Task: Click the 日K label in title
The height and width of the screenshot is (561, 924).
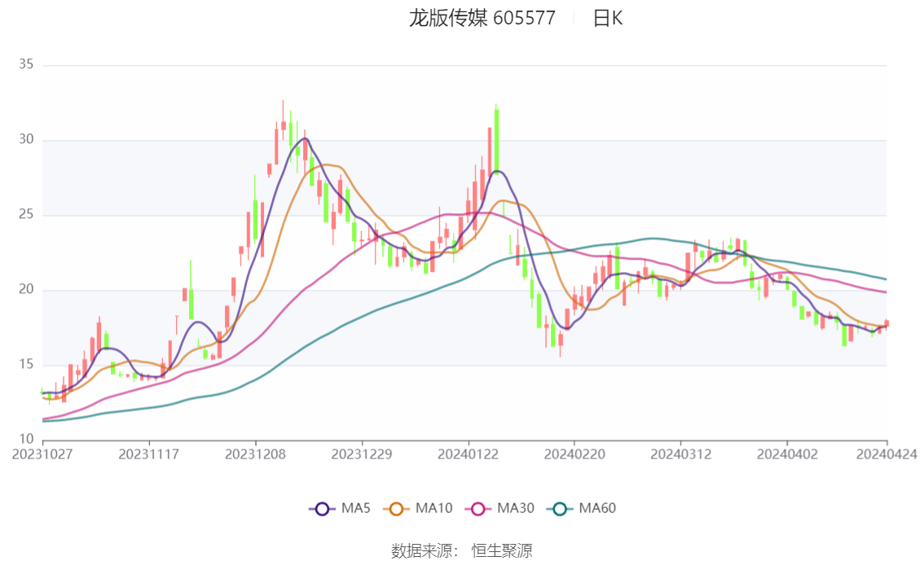Action: pyautogui.click(x=608, y=18)
